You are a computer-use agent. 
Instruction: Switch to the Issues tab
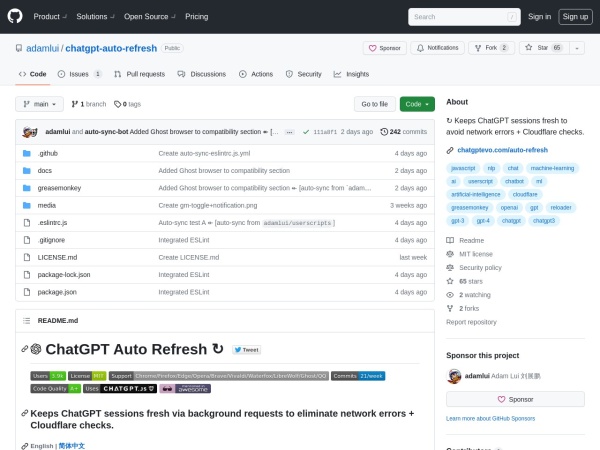[79, 74]
